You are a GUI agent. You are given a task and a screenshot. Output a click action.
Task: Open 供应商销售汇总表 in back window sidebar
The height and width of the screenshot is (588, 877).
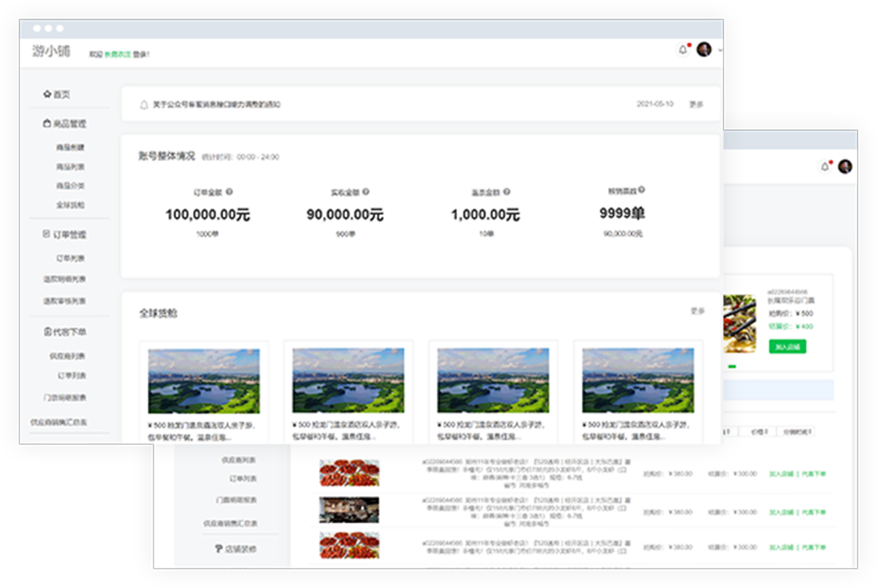tap(231, 524)
